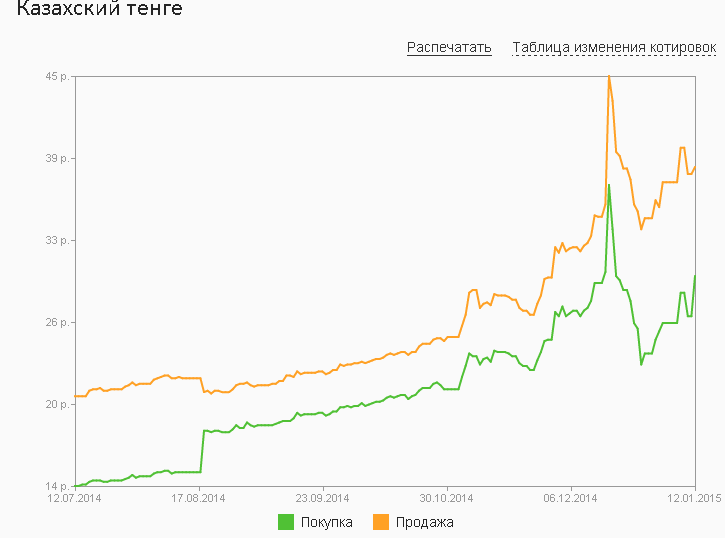Click the 33 р. axis label
This screenshot has height=538, width=727.
[57, 240]
